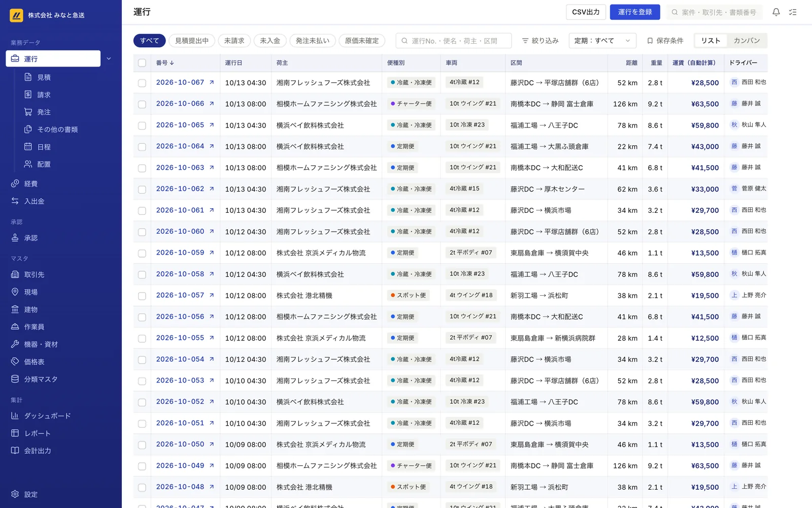Switch to the リスト view

[710, 41]
